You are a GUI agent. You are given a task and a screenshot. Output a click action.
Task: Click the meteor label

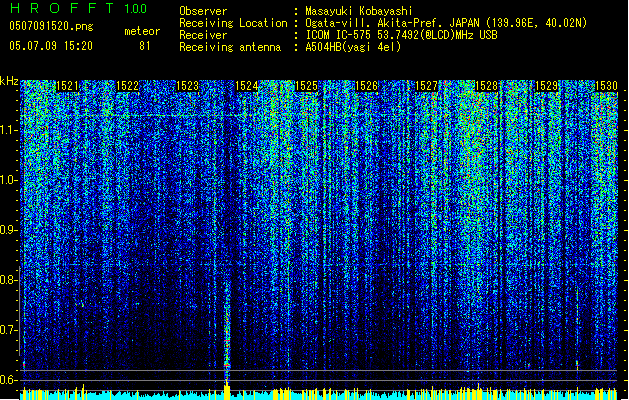coord(142,31)
